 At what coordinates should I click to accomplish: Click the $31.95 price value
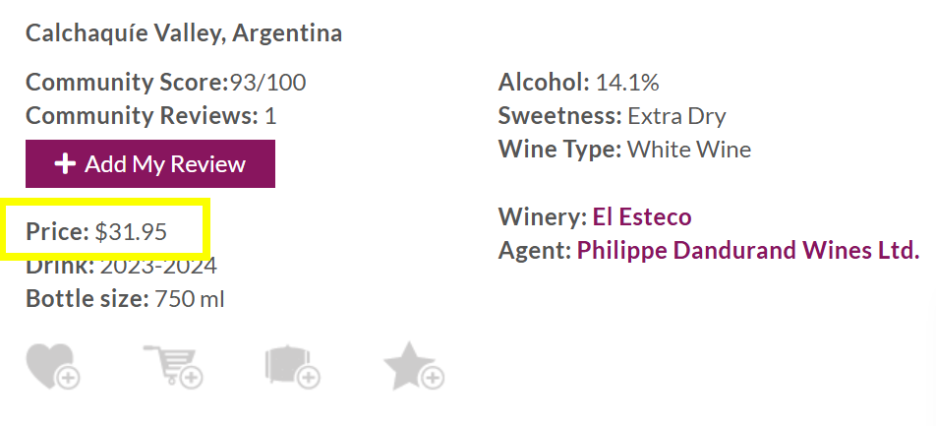click(131, 231)
